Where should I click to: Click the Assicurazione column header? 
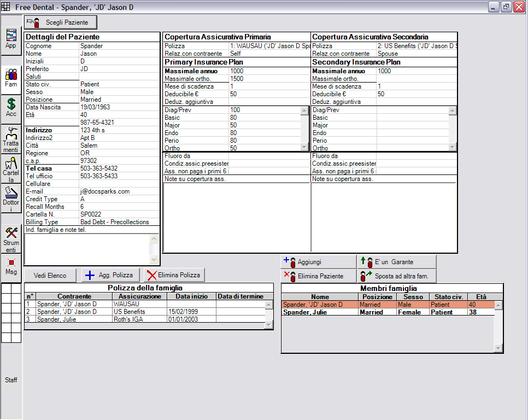click(x=140, y=296)
